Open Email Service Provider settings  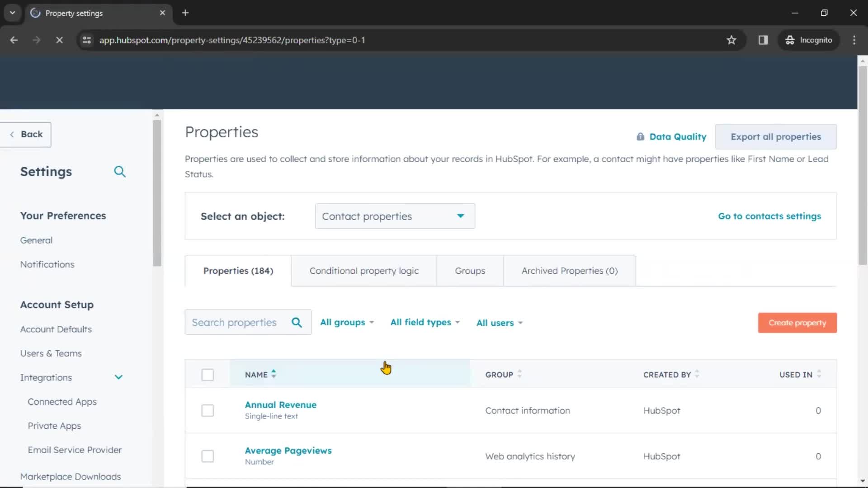[x=75, y=450]
